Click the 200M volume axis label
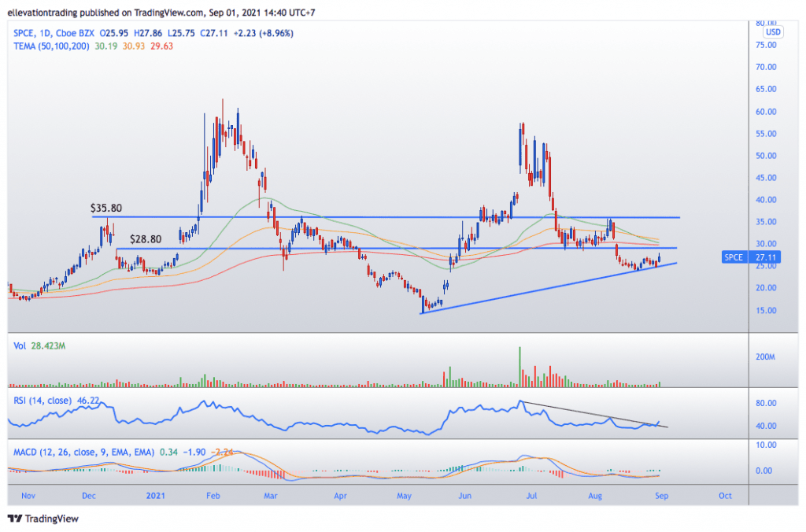 point(767,357)
